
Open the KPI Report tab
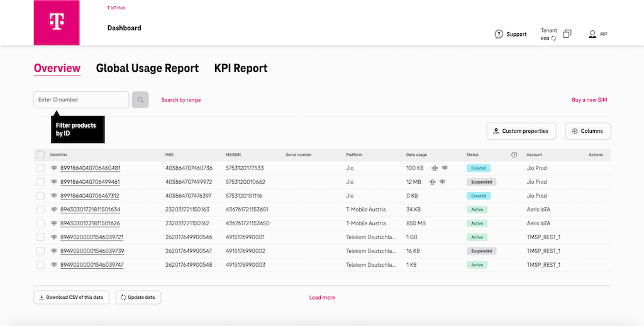click(241, 68)
